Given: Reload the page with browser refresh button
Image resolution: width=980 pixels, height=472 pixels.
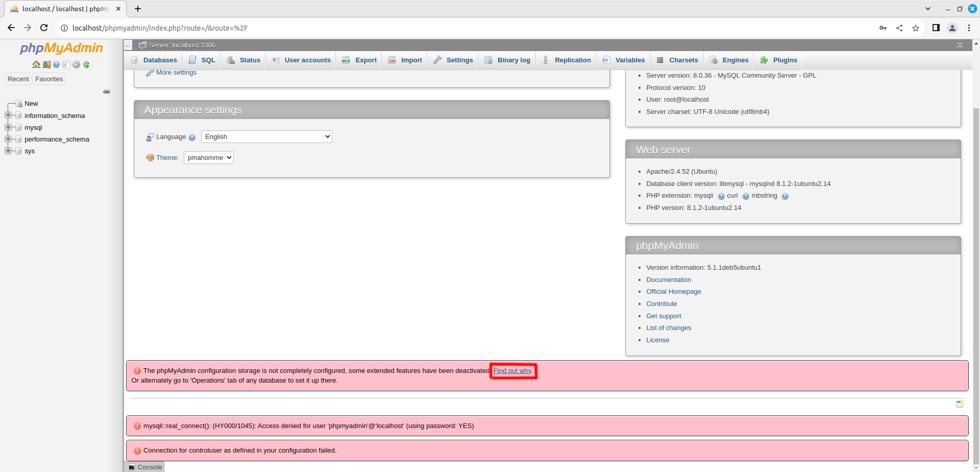Looking at the screenshot, I should tap(44, 28).
